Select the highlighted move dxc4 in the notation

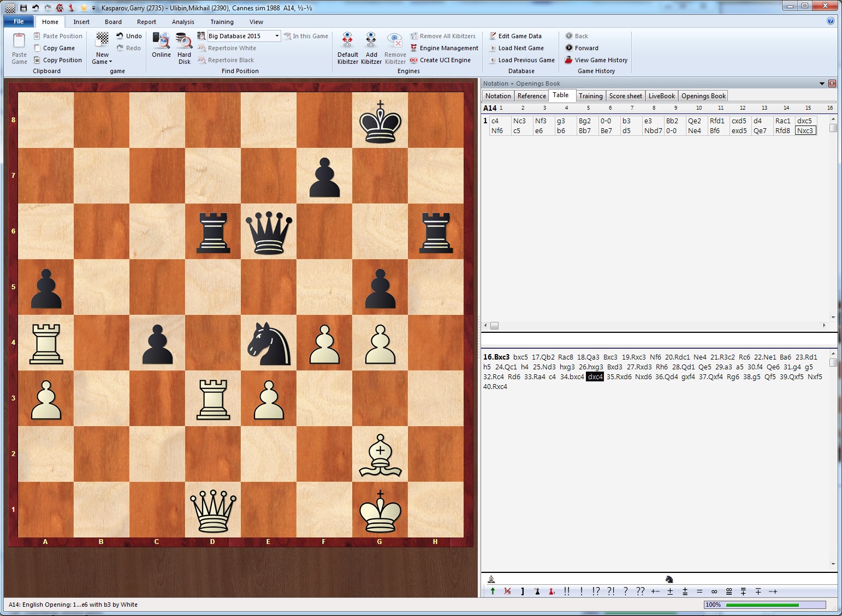pos(595,376)
